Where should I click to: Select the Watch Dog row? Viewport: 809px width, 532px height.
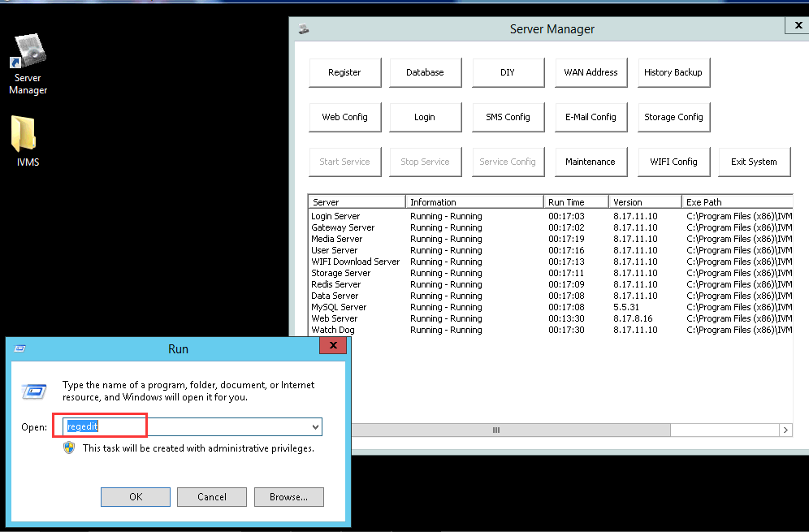(x=551, y=330)
